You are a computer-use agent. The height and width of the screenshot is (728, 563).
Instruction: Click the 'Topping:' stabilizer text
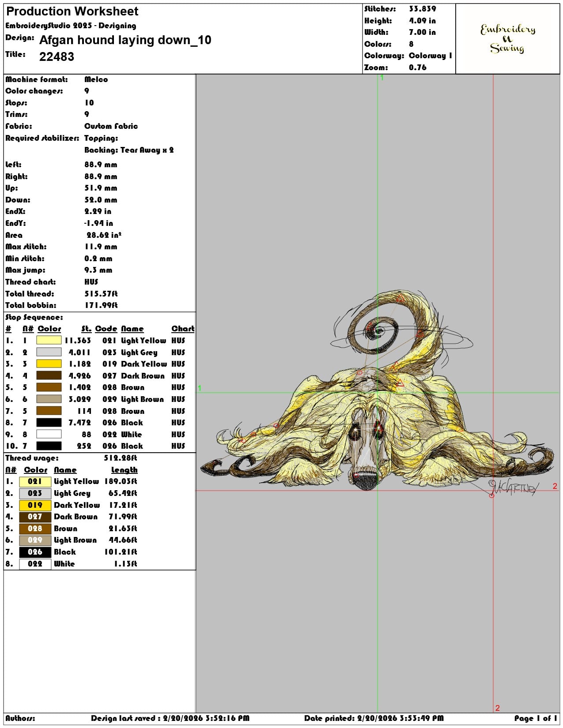coord(101,138)
